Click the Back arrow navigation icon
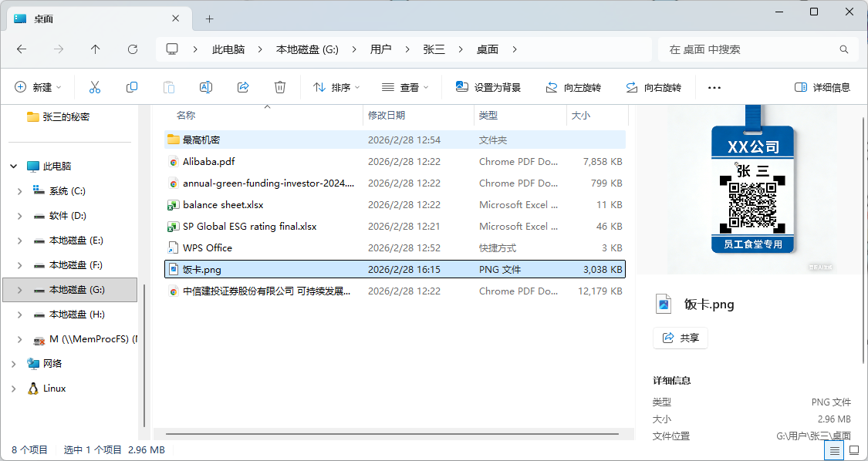 click(x=22, y=49)
